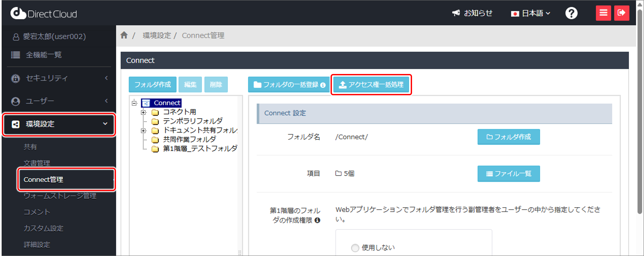Viewport: 644px width, 256px height.
Task: Click info icon beside 第1階層のフォルダの作成権限
Action: click(x=317, y=220)
